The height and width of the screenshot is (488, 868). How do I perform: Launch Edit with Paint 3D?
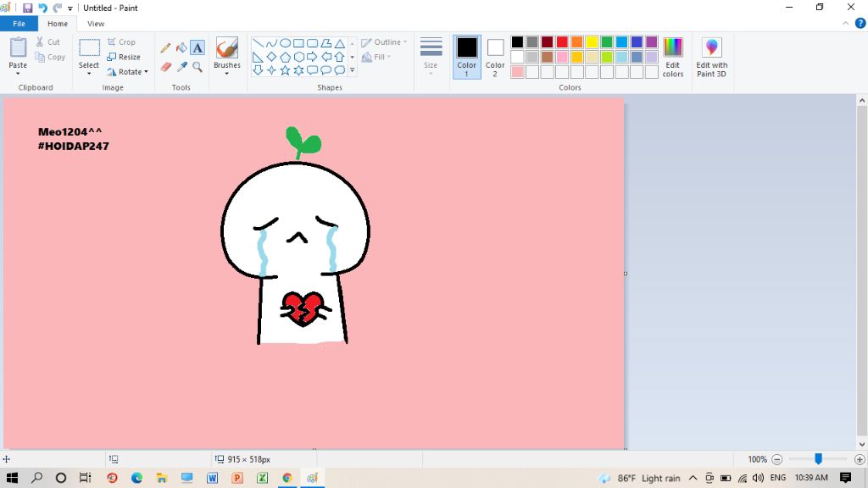(712, 57)
